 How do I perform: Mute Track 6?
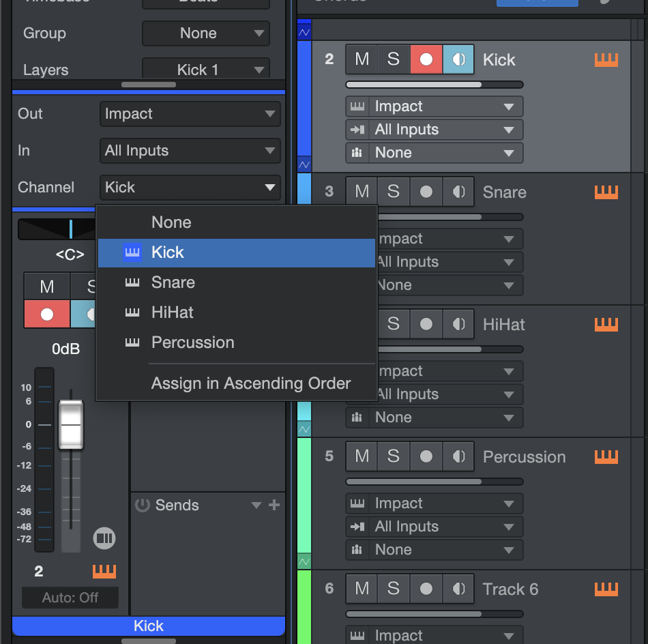click(362, 589)
